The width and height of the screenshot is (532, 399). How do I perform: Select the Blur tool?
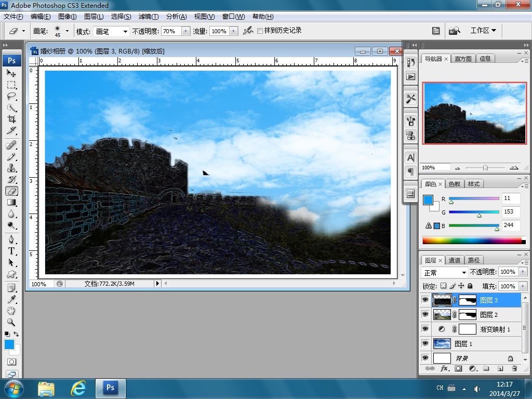pos(11,214)
